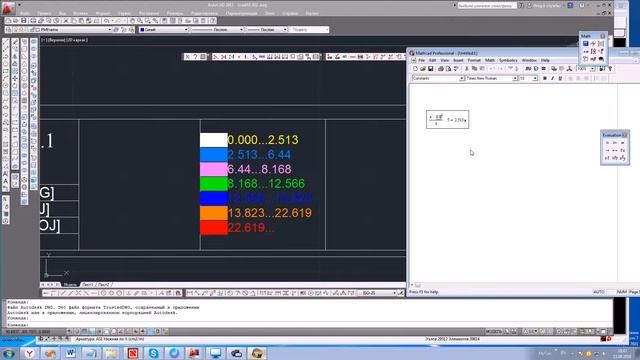The height and width of the screenshot is (360, 640).
Task: Click Print icon in Mathcad toolbar
Action: point(441,69)
